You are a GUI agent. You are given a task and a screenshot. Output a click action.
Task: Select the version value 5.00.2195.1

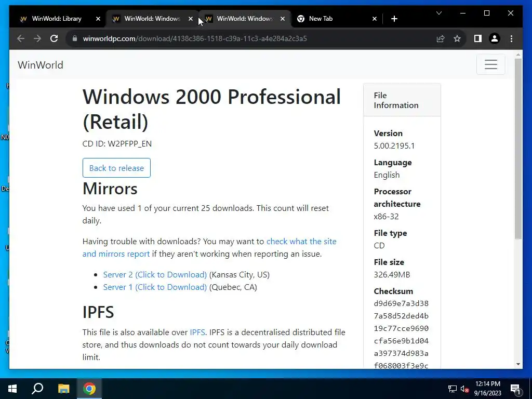[x=394, y=146]
